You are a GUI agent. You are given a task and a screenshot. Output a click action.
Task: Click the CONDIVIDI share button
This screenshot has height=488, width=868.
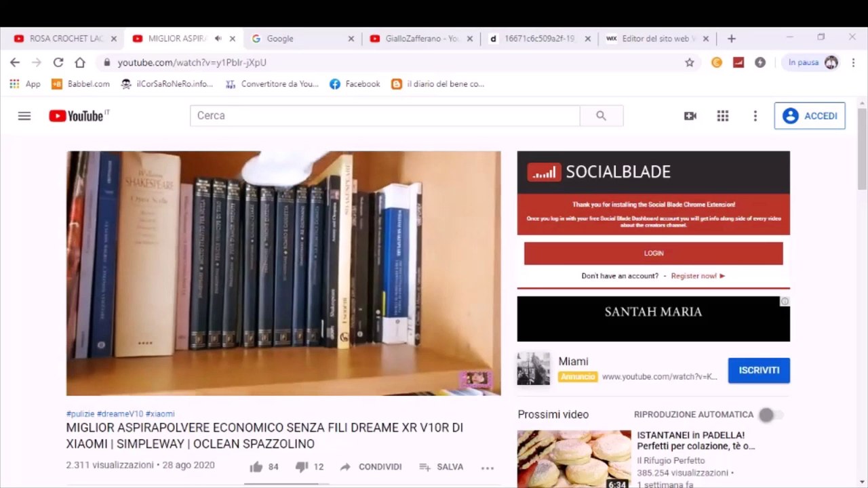371,467
